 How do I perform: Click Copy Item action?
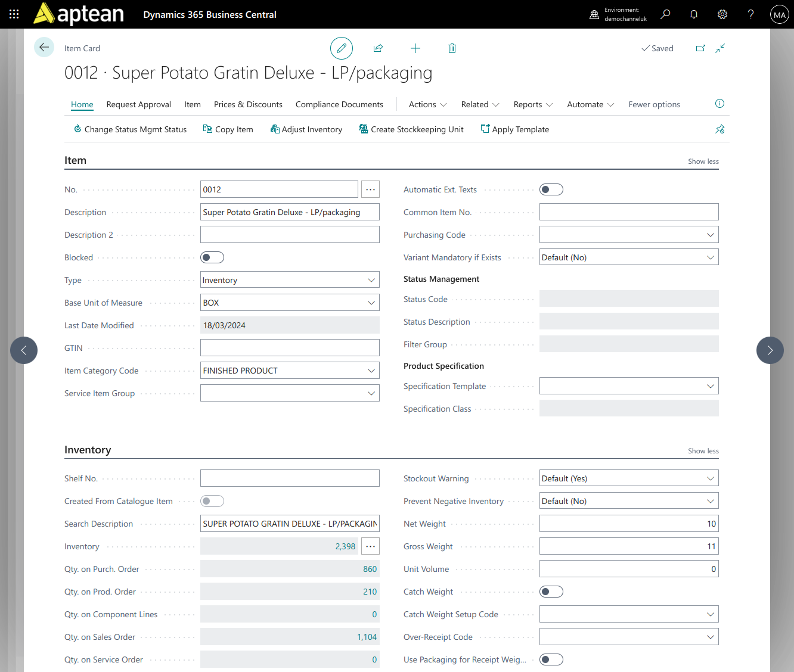point(228,129)
